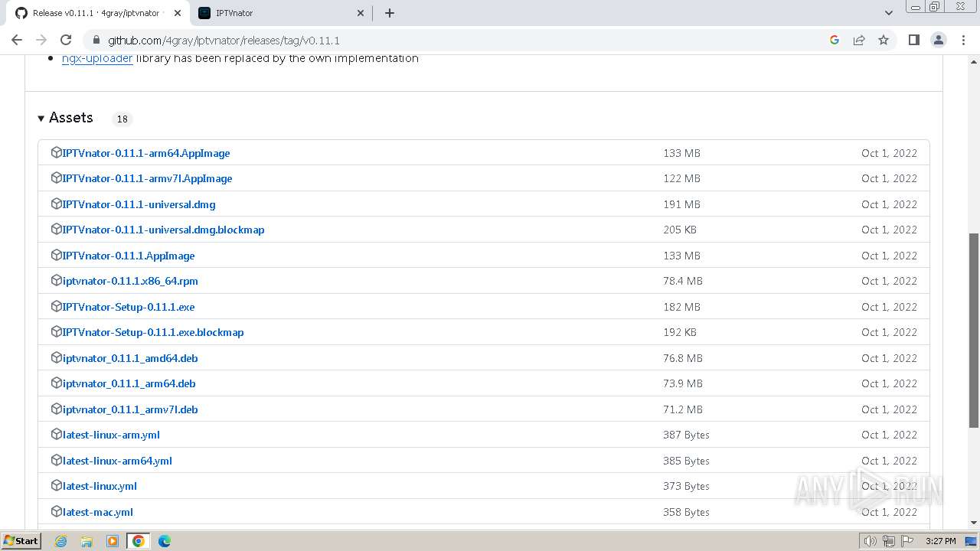This screenshot has width=980, height=551.
Task: Click the package icon beside latest-mac.yml
Action: [x=56, y=511]
